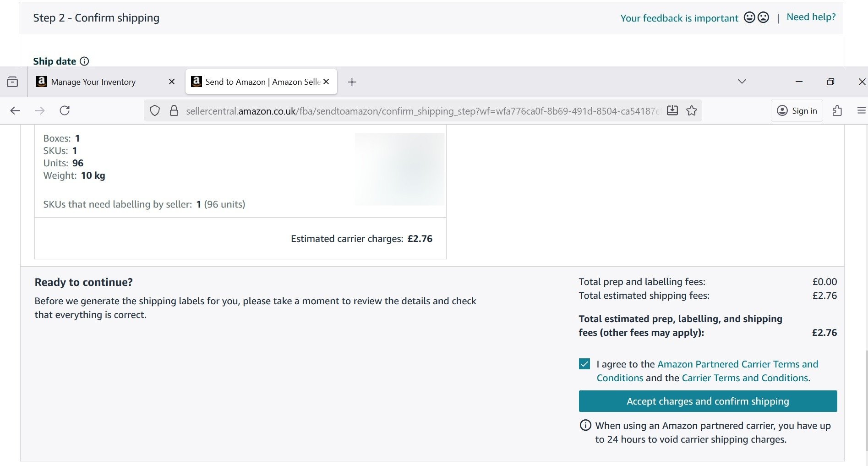Image resolution: width=868 pixels, height=466 pixels.
Task: Open the Firefox application menu
Action: point(861,110)
